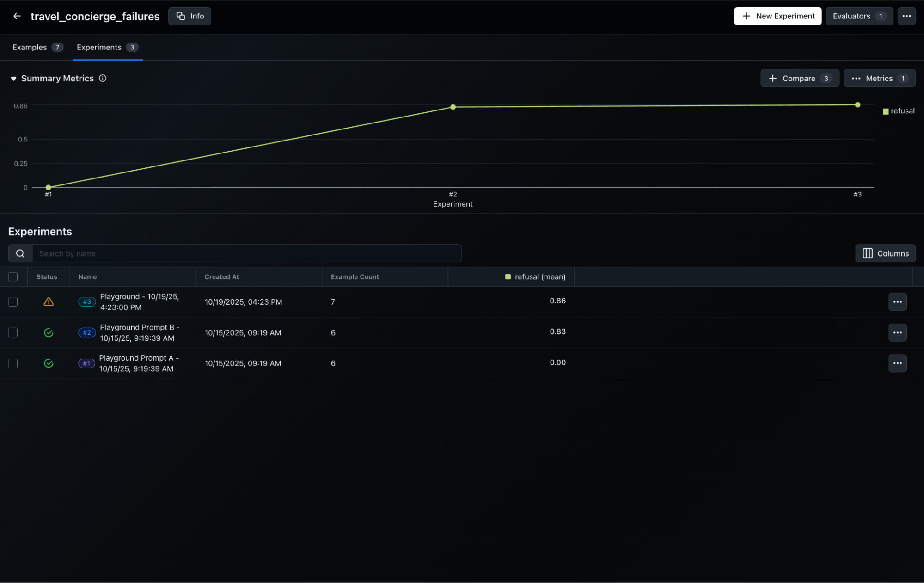Open actions menu for Playground Prompt B
This screenshot has width=924, height=583.
click(897, 332)
